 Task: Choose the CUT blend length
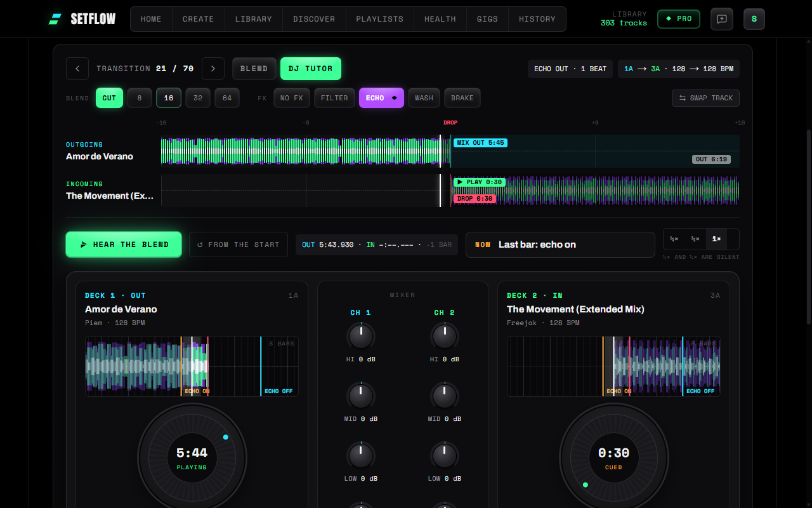coord(109,98)
